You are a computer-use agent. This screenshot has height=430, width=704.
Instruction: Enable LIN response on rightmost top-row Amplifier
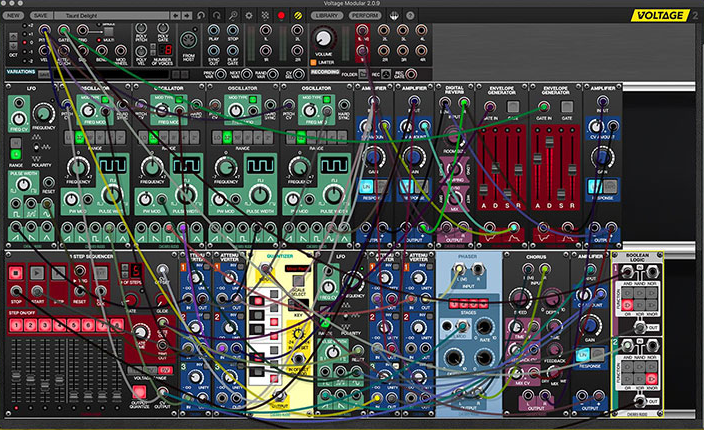(595, 186)
